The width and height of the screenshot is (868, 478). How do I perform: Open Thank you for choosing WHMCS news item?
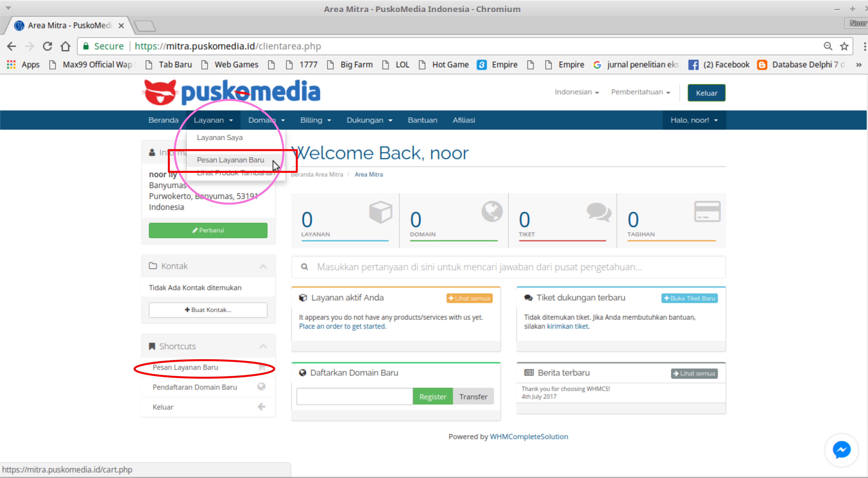565,389
